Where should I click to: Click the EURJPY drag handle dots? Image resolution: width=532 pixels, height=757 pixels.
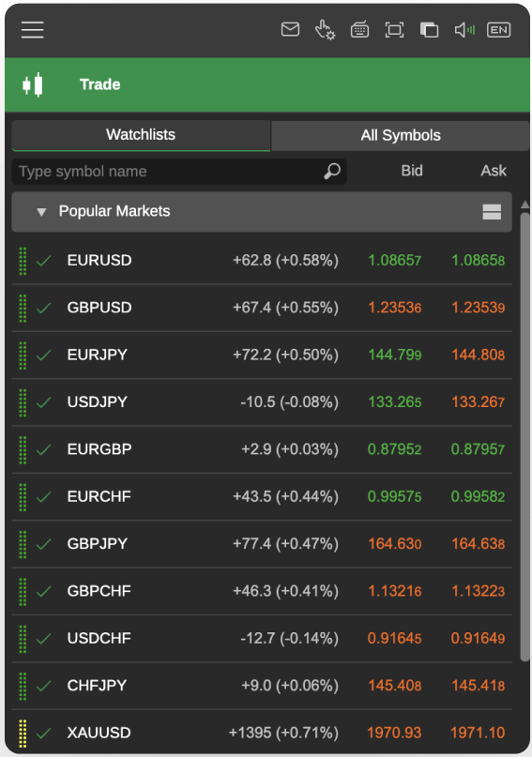pyautogui.click(x=23, y=356)
